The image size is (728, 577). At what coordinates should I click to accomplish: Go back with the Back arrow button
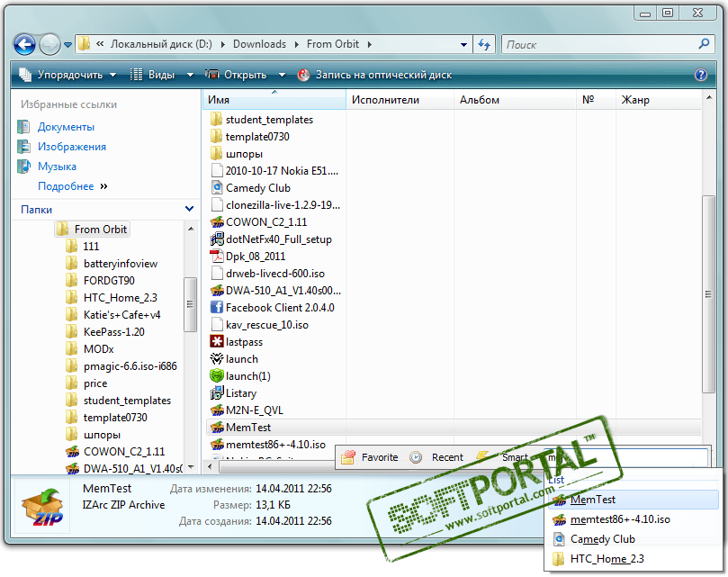(x=24, y=45)
